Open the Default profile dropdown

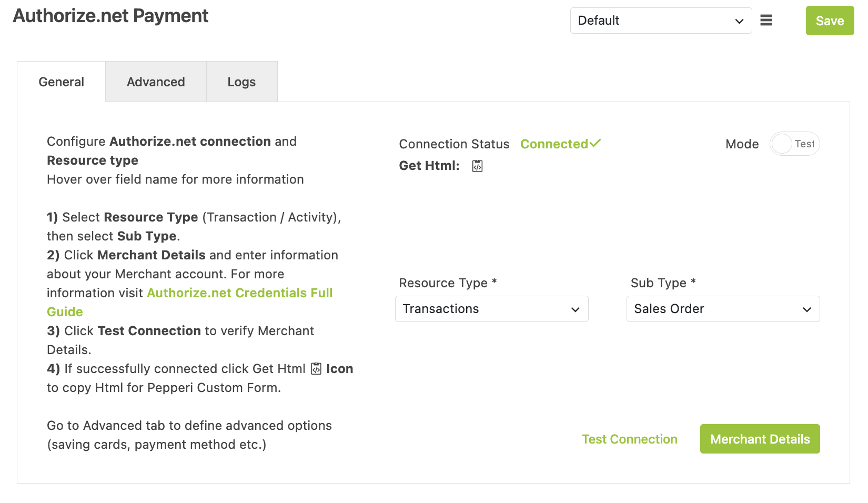click(661, 21)
